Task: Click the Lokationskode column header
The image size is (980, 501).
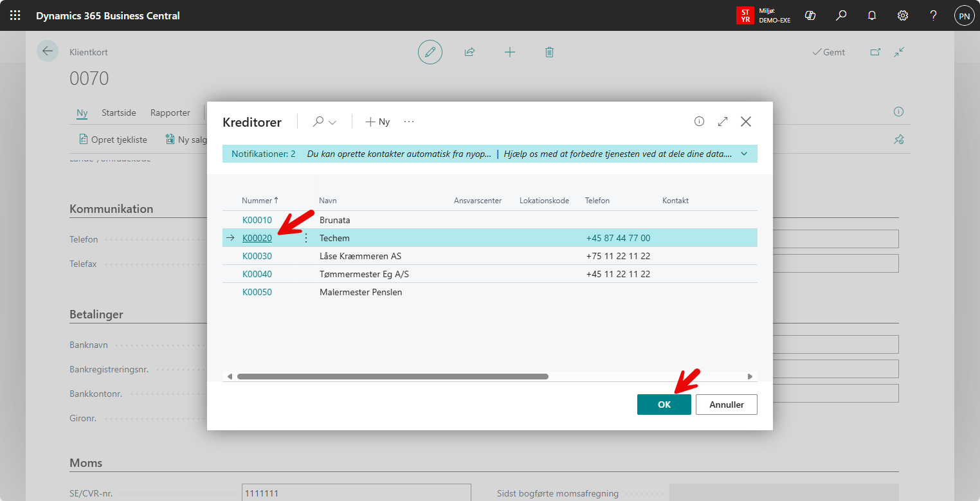Action: (544, 201)
